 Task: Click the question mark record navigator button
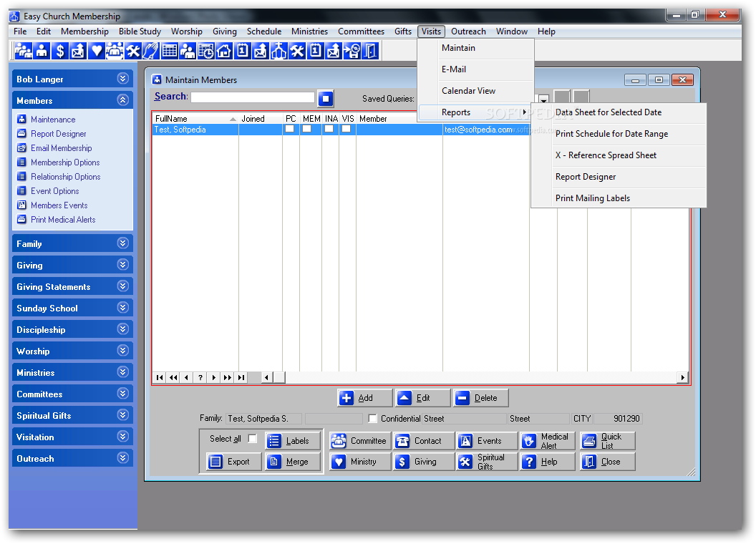click(200, 378)
